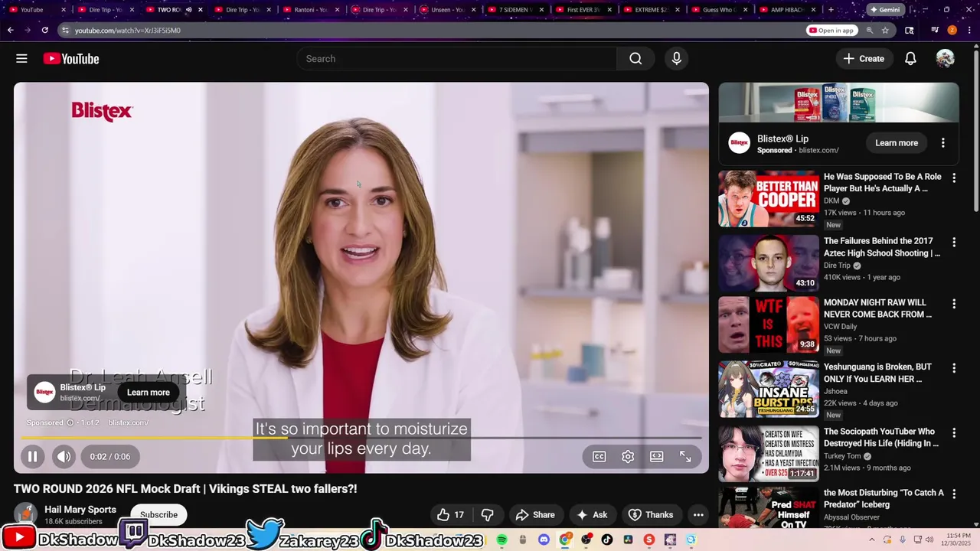Pause the video ad
This screenshot has width=980, height=551.
[33, 457]
